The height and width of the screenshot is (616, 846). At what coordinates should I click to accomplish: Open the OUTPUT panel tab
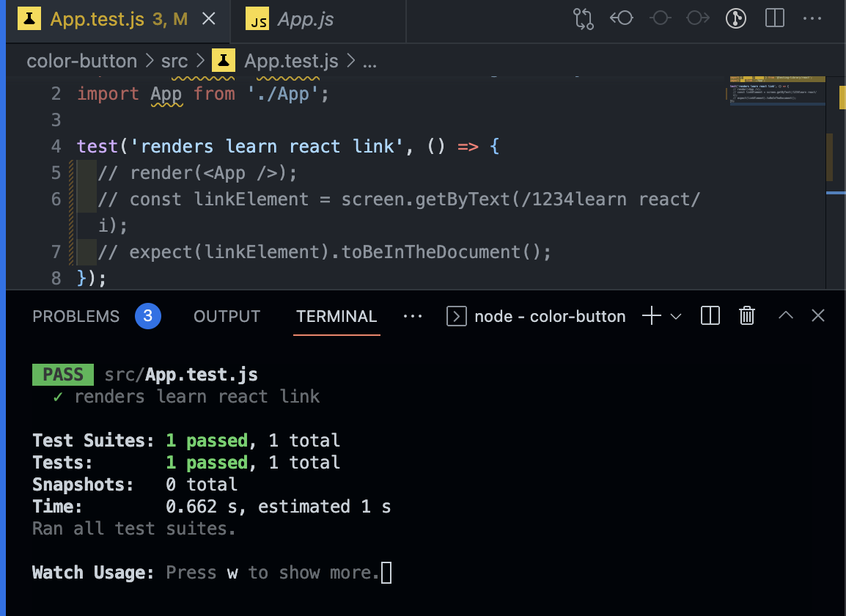coord(227,316)
